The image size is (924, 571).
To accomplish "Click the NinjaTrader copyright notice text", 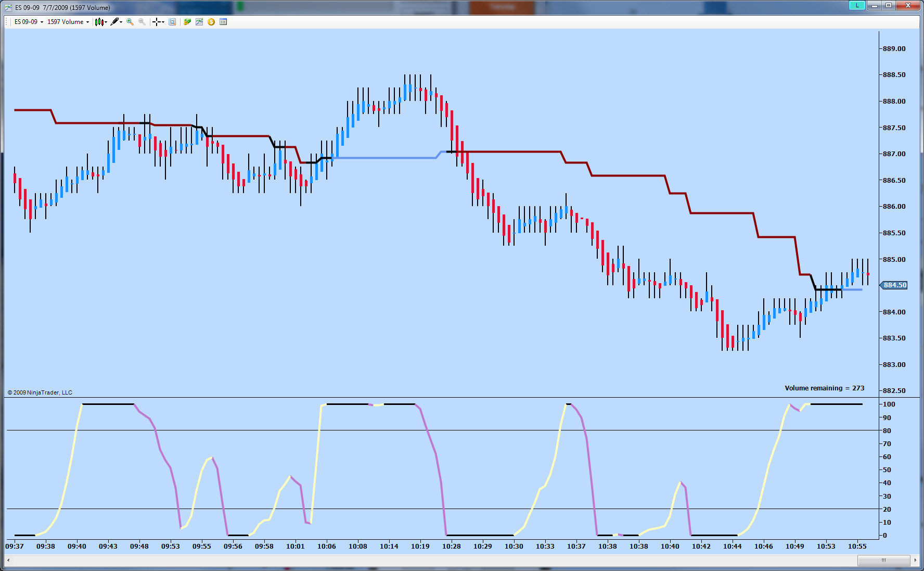I will click(x=40, y=392).
